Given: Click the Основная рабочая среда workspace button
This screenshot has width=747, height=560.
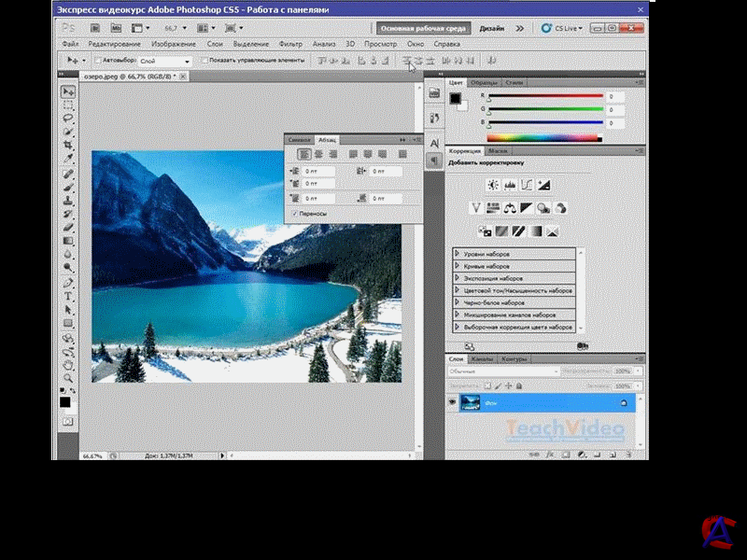Looking at the screenshot, I should click(x=424, y=28).
